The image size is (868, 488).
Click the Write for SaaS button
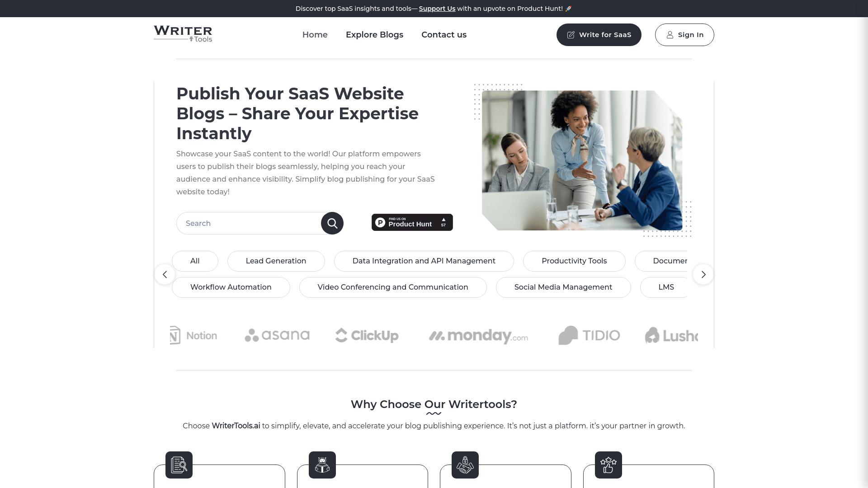click(599, 34)
